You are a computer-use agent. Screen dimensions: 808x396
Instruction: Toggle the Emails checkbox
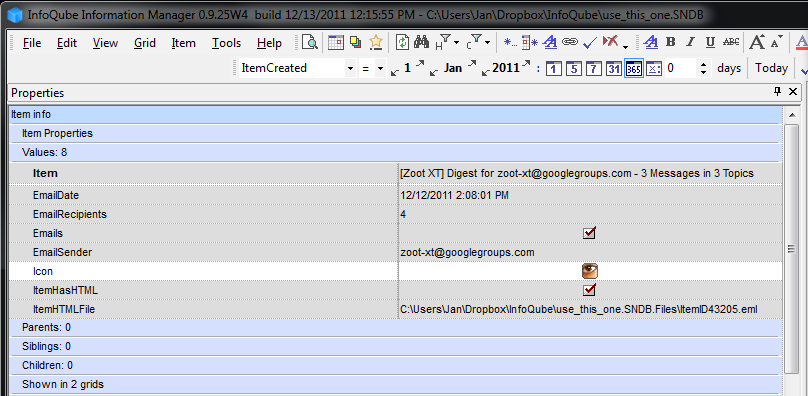590,233
